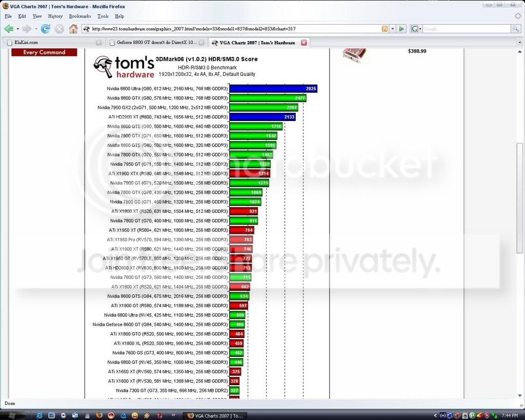The height and width of the screenshot is (420, 525).
Task: Open Back history dropdown arrow
Action: (18, 29)
